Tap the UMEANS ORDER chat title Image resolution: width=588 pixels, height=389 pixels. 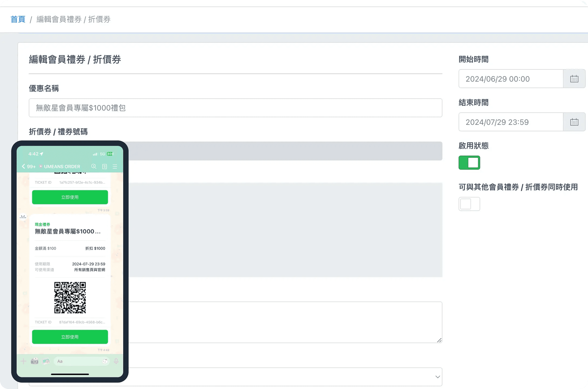click(x=62, y=166)
